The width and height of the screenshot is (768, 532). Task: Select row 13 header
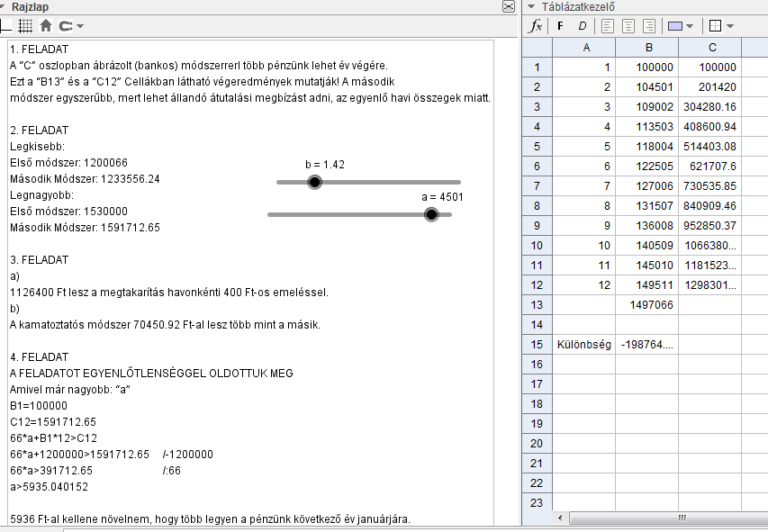[537, 304]
